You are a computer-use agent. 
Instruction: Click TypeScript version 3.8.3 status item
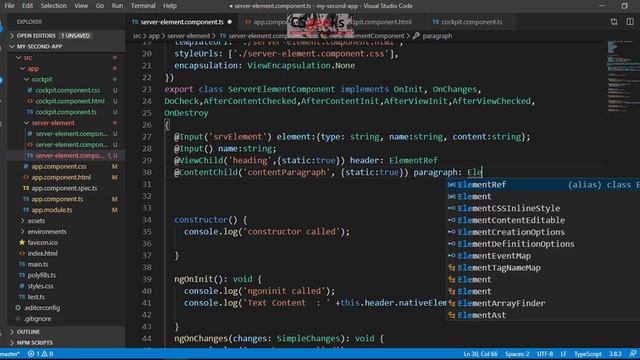(615, 354)
